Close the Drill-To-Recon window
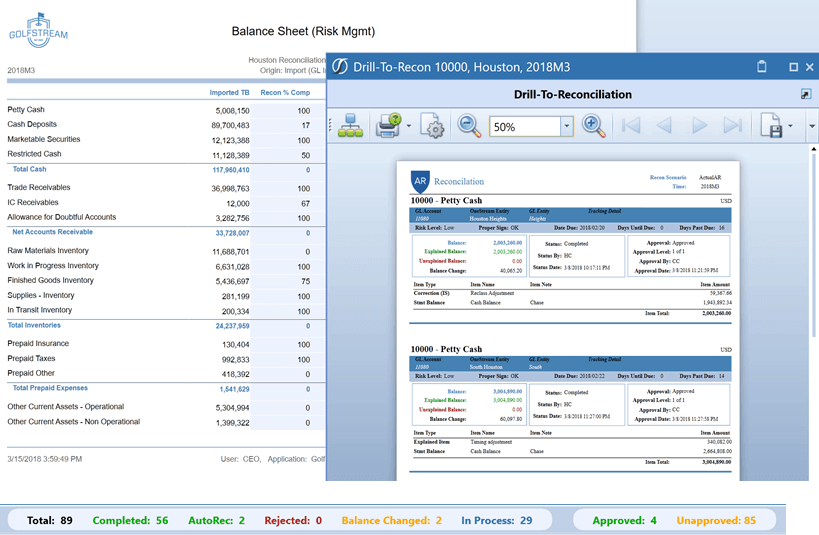The width and height of the screenshot is (819, 535). pos(810,67)
